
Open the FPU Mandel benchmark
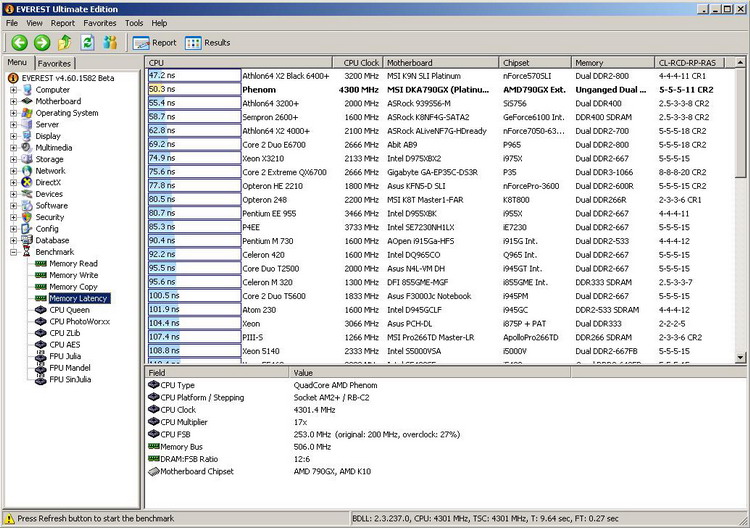pos(70,368)
